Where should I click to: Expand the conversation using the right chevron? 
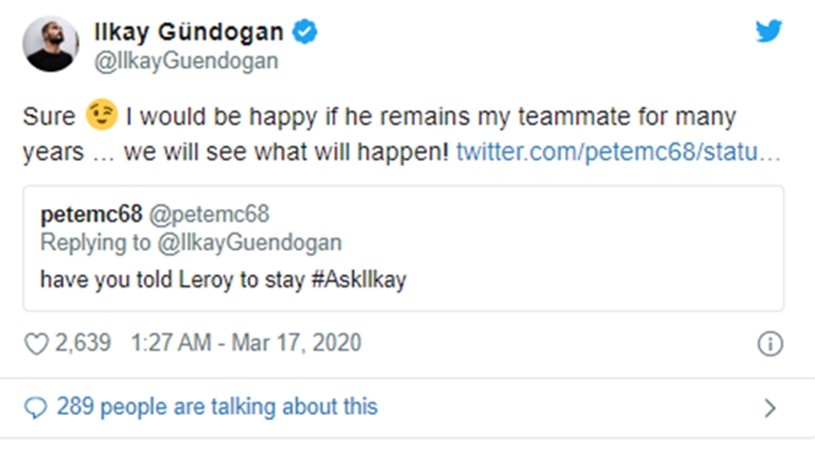coord(769,408)
